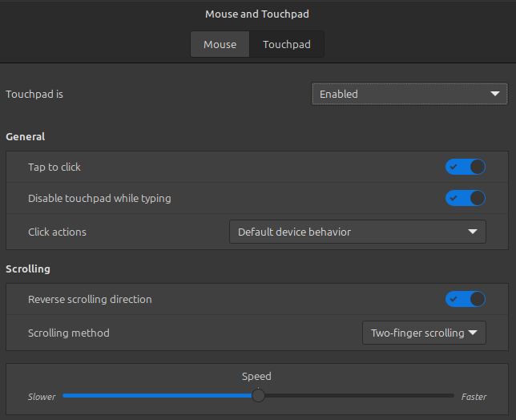The width and height of the screenshot is (516, 420).
Task: Click the 'Tap to click' label text
Action: click(x=54, y=167)
